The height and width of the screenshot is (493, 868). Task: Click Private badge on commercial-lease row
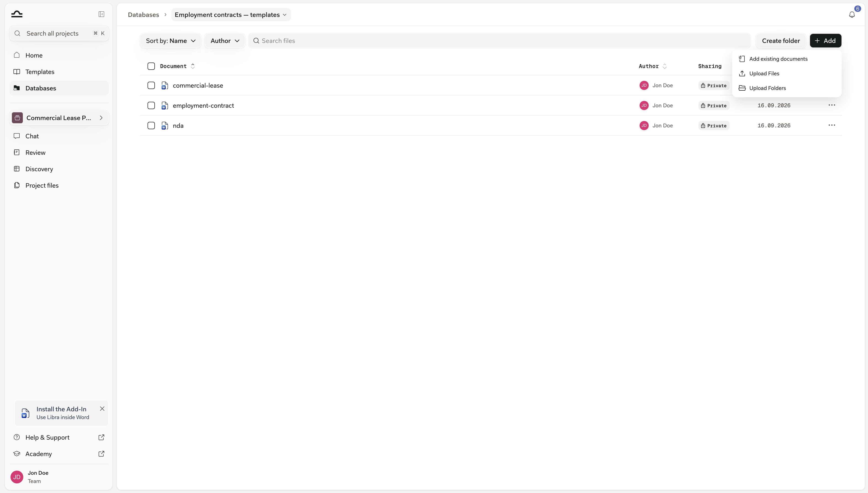tap(714, 86)
